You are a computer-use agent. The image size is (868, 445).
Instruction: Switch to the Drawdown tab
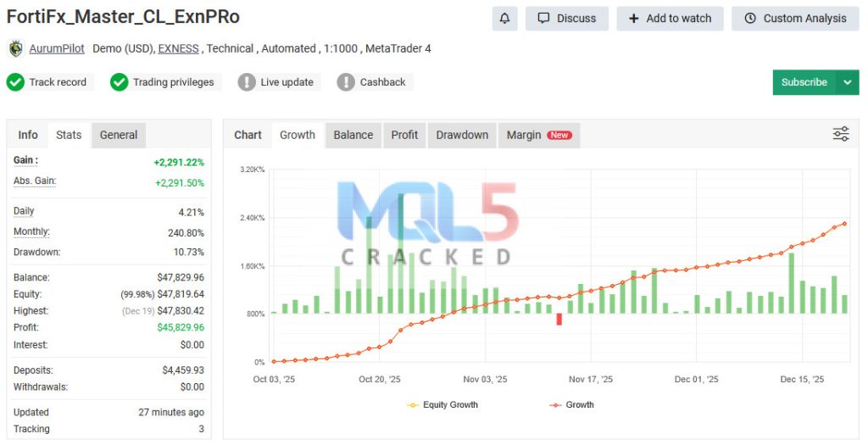click(x=462, y=135)
